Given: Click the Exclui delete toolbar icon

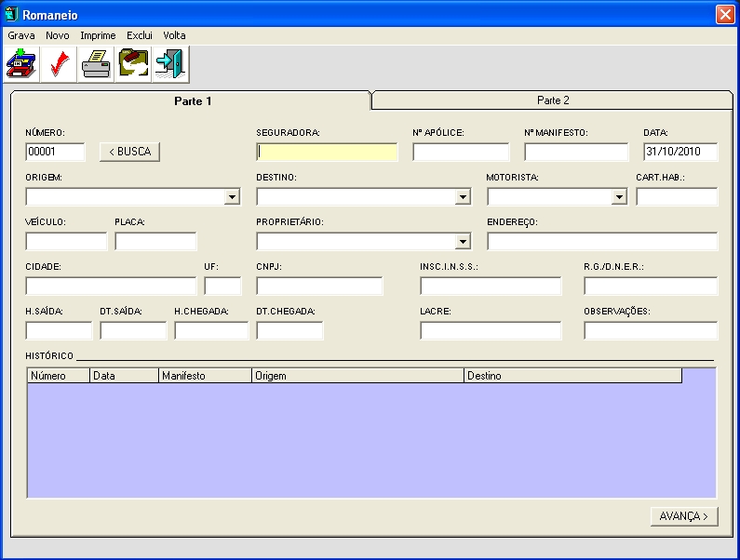Looking at the screenshot, I should coord(133,65).
